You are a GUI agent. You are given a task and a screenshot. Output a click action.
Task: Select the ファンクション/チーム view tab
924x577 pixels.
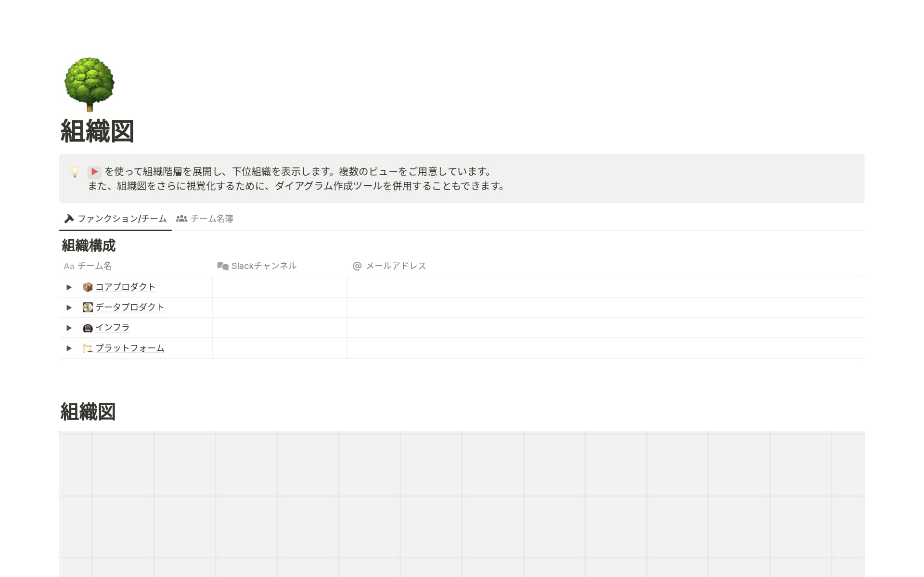pos(123,218)
